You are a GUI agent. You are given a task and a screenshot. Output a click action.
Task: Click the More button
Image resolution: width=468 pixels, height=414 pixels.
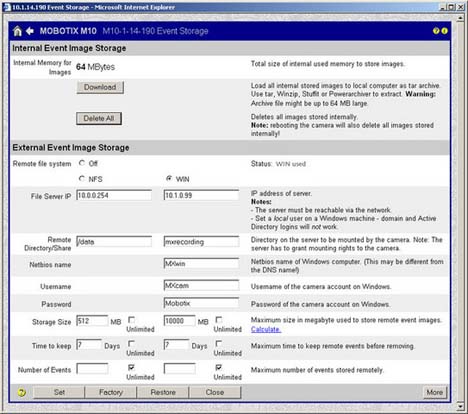click(x=435, y=392)
